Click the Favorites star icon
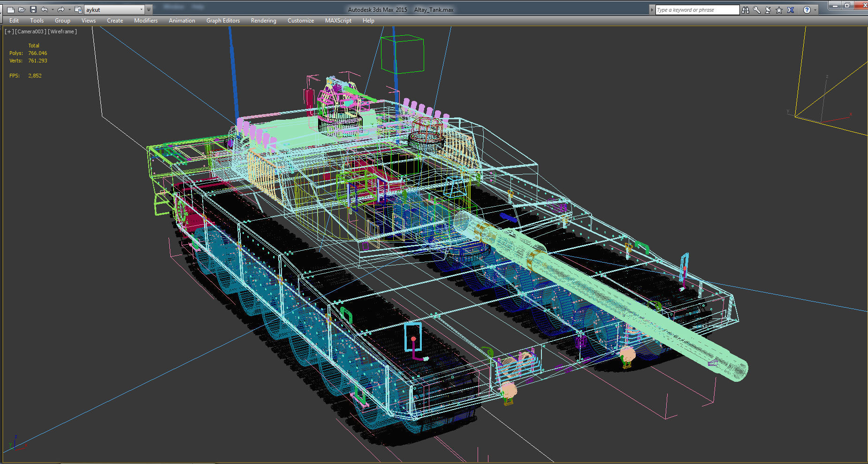The width and height of the screenshot is (868, 464). click(779, 10)
